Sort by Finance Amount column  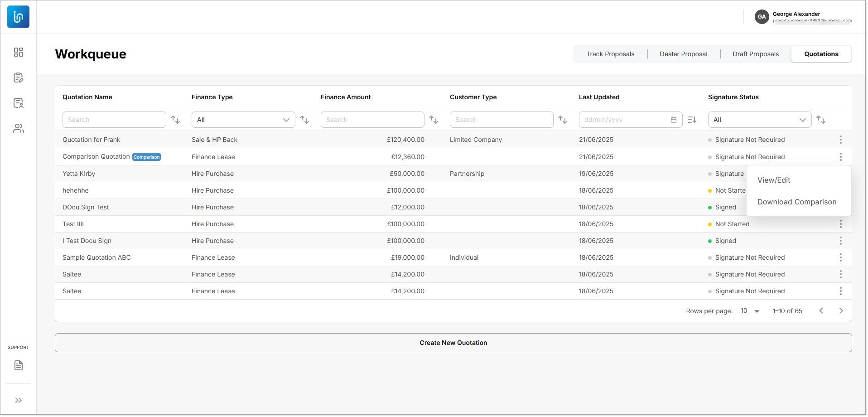click(x=434, y=120)
